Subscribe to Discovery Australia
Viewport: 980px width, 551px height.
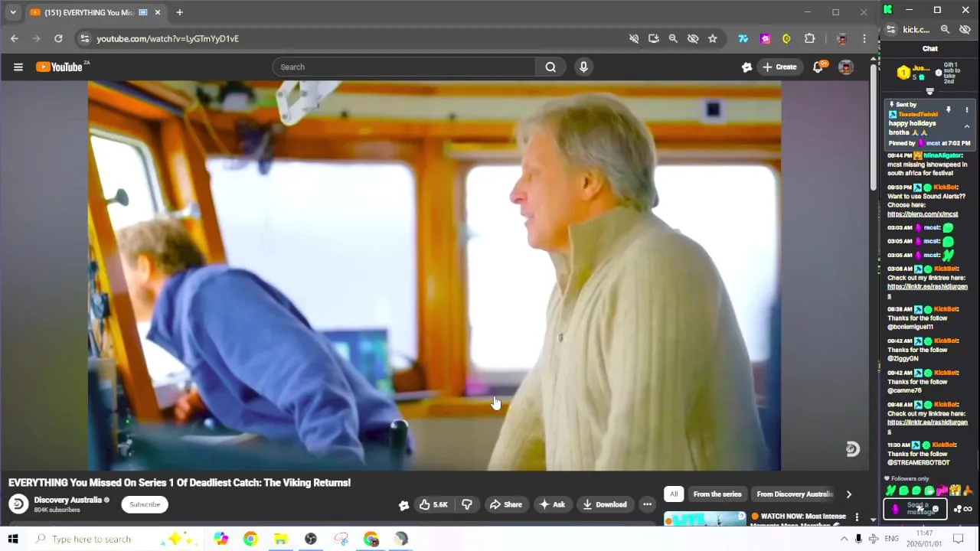pyautogui.click(x=145, y=504)
